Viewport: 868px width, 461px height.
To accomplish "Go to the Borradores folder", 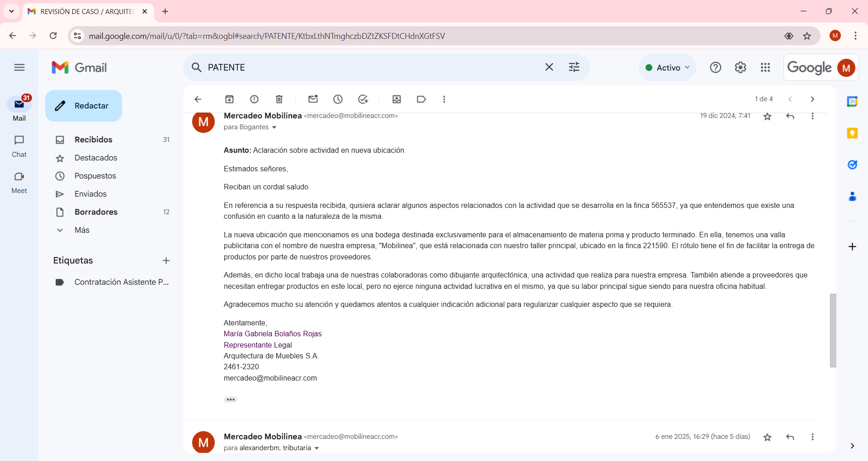I will click(96, 212).
